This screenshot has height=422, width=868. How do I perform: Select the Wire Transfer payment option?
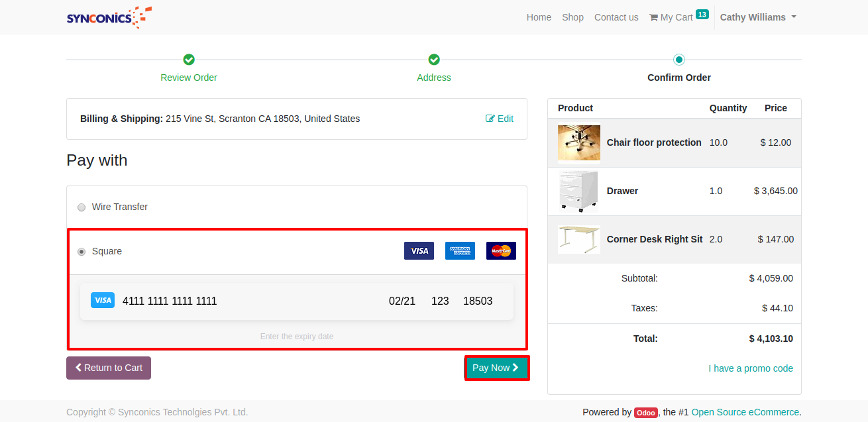(x=81, y=207)
